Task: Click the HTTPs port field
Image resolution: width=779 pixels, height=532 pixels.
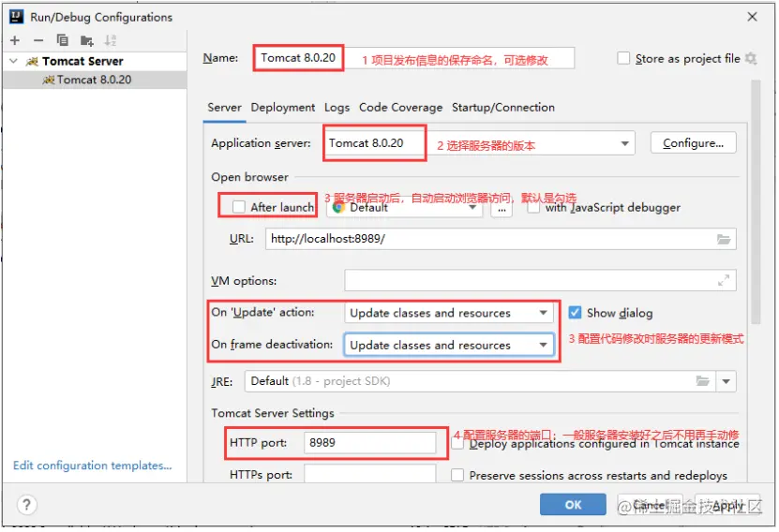Action: point(369,474)
